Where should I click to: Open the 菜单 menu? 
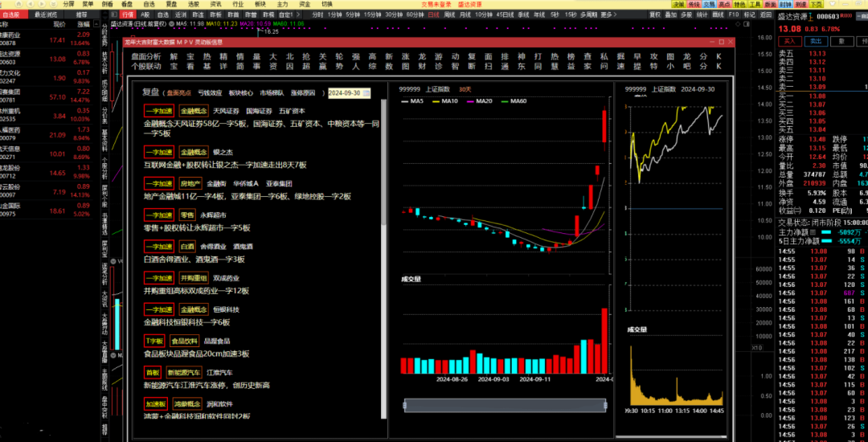[x=88, y=4]
